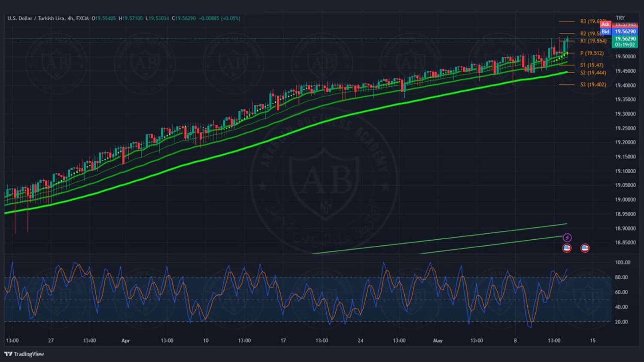Click the high value H19.57105
This screenshot has height=362, width=644.
coord(131,18)
